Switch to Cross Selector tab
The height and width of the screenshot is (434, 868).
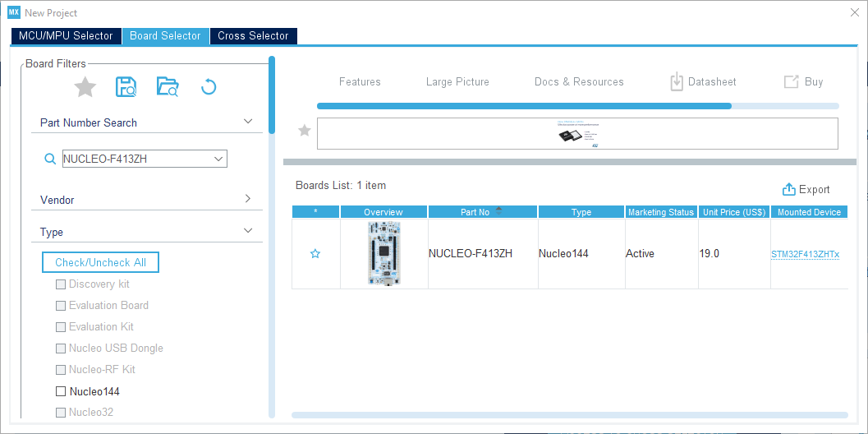253,36
